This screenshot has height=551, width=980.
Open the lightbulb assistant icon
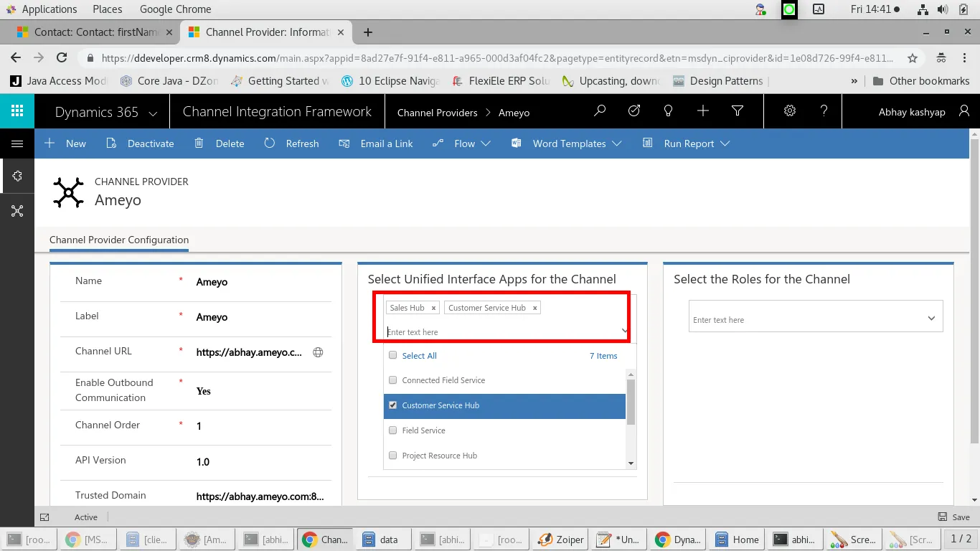coord(669,111)
